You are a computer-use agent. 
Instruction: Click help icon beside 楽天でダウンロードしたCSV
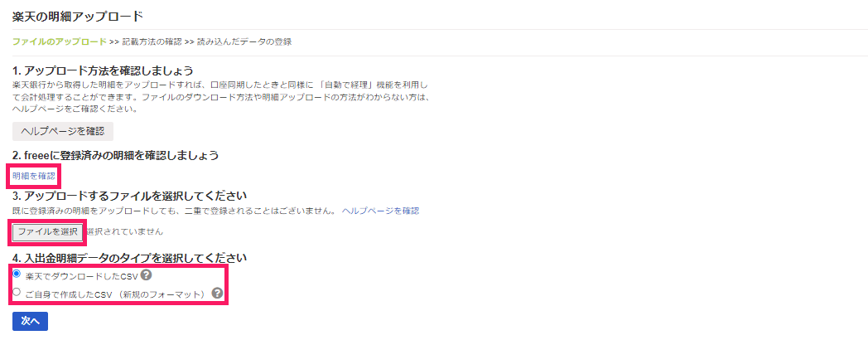coord(146,274)
